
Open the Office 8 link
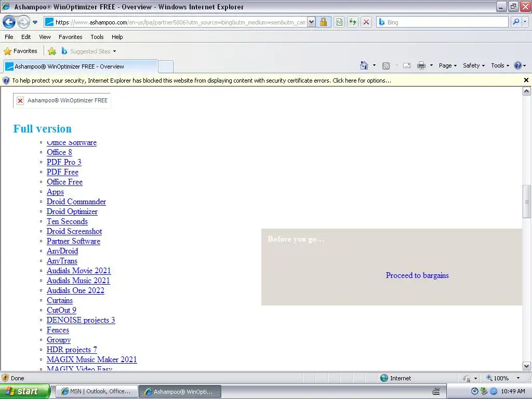tap(59, 152)
